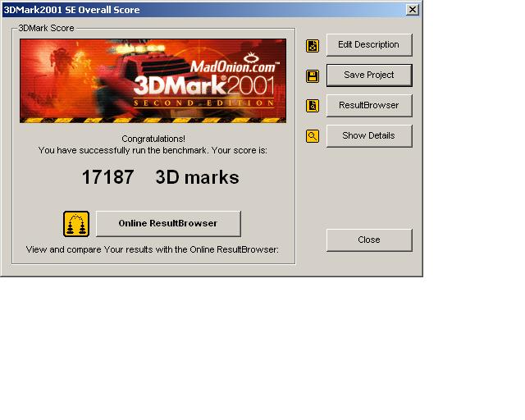This screenshot has height=420, width=525.
Task: Click the Edit Description document icon
Action: [312, 45]
